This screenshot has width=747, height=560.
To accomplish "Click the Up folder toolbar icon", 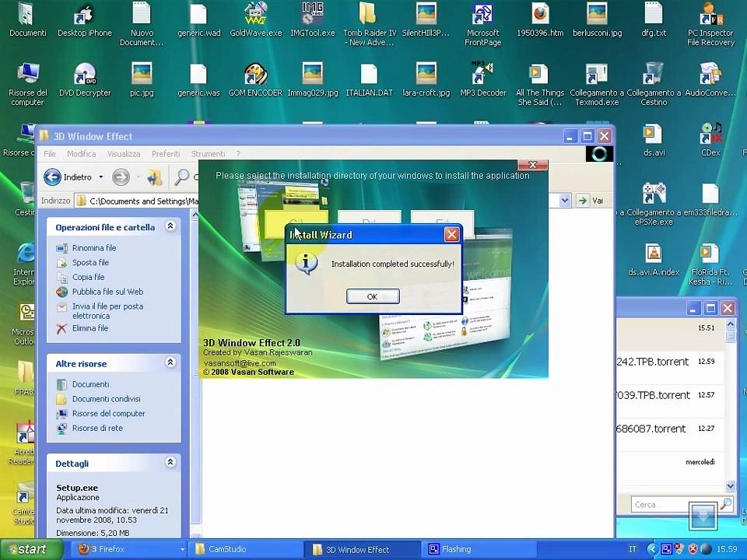I will (x=154, y=177).
